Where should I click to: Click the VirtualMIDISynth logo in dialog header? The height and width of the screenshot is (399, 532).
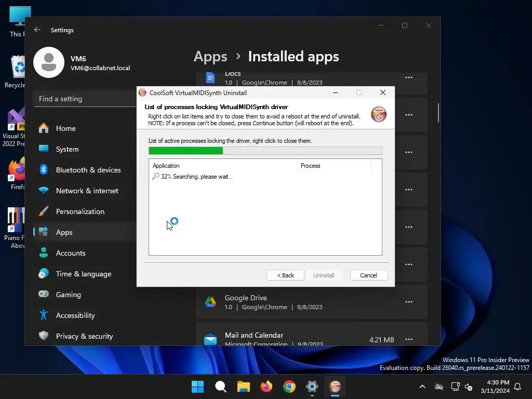[x=379, y=114]
